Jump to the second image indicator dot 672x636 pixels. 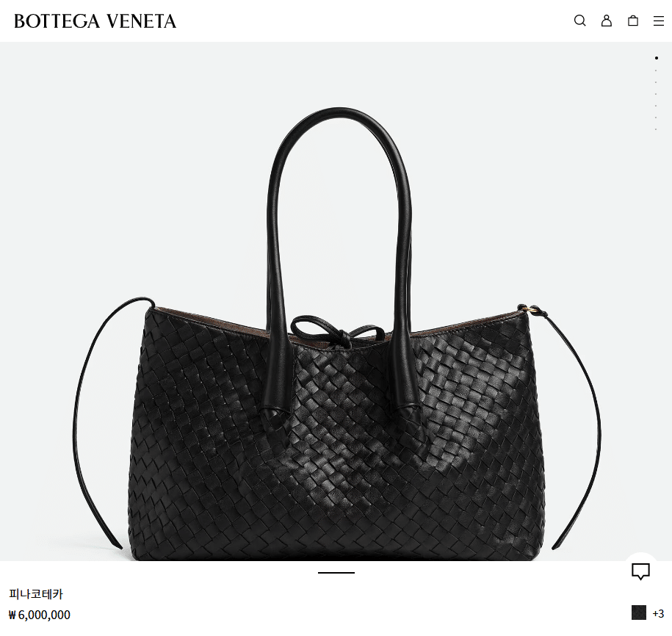coord(656,71)
